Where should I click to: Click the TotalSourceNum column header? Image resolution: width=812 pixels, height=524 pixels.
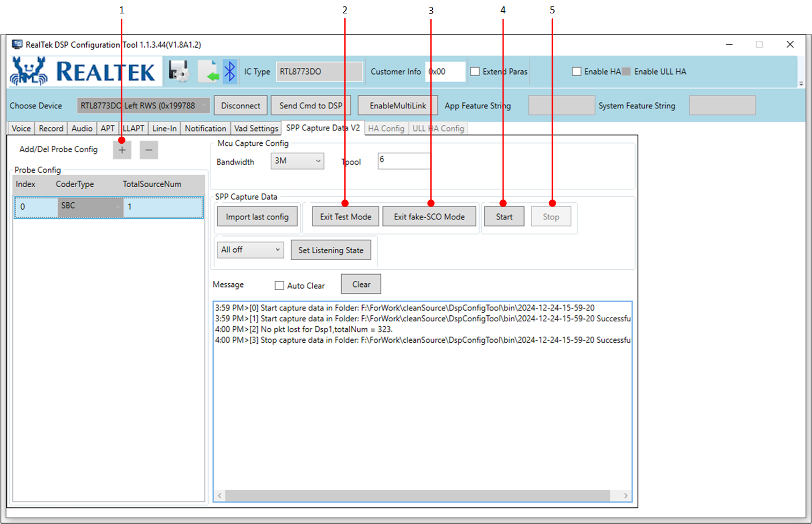coord(152,184)
